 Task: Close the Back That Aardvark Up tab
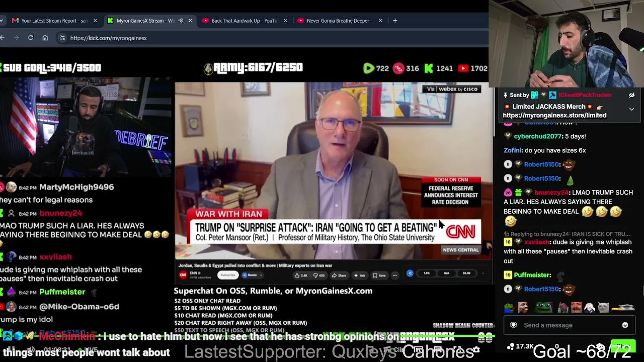(x=285, y=21)
